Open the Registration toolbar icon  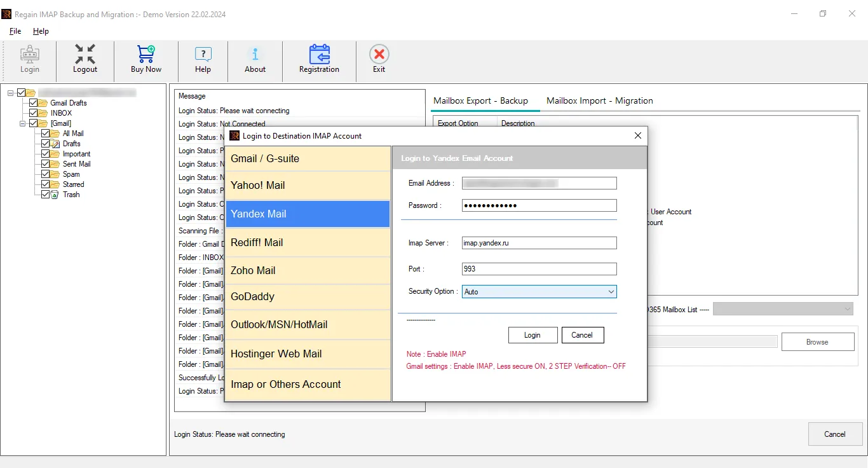[x=319, y=55]
